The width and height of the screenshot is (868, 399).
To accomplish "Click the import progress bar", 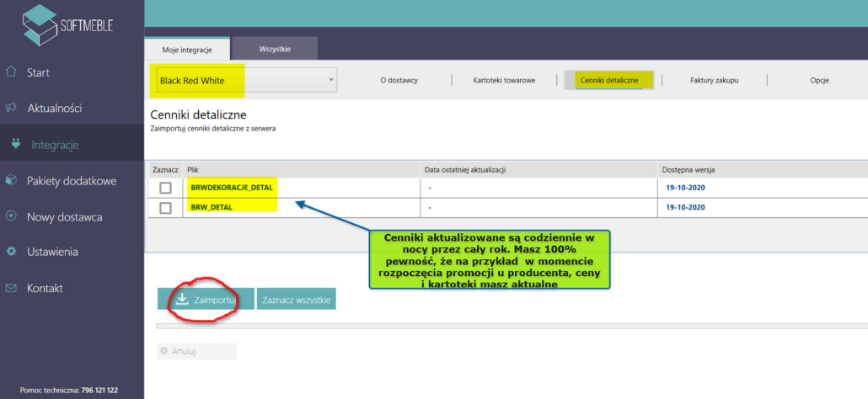I will click(506, 325).
